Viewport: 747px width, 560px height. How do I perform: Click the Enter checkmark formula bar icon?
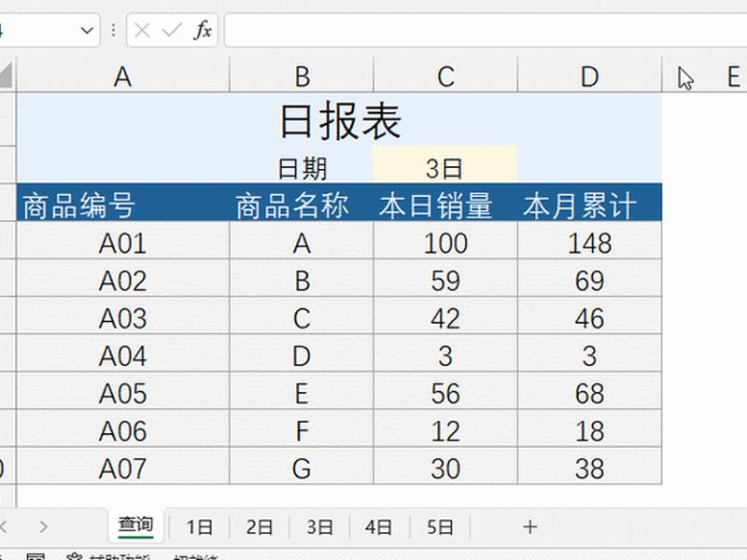point(172,31)
